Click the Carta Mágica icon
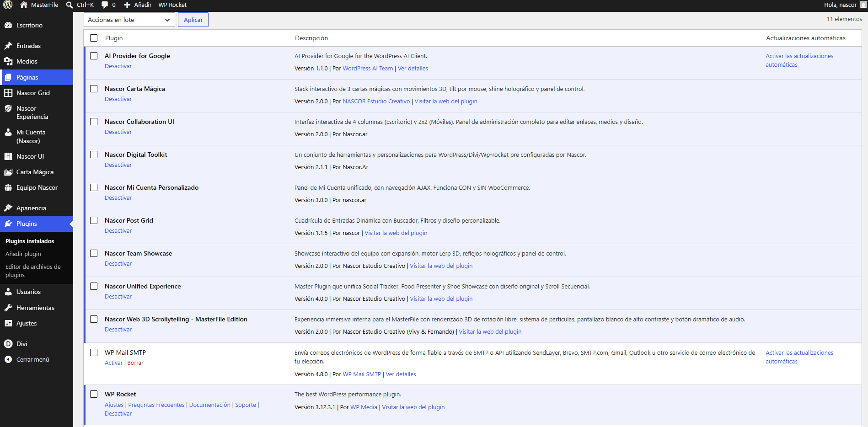 (8, 172)
